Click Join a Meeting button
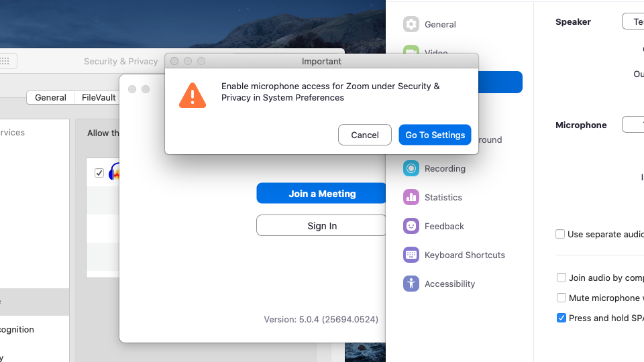 click(321, 193)
